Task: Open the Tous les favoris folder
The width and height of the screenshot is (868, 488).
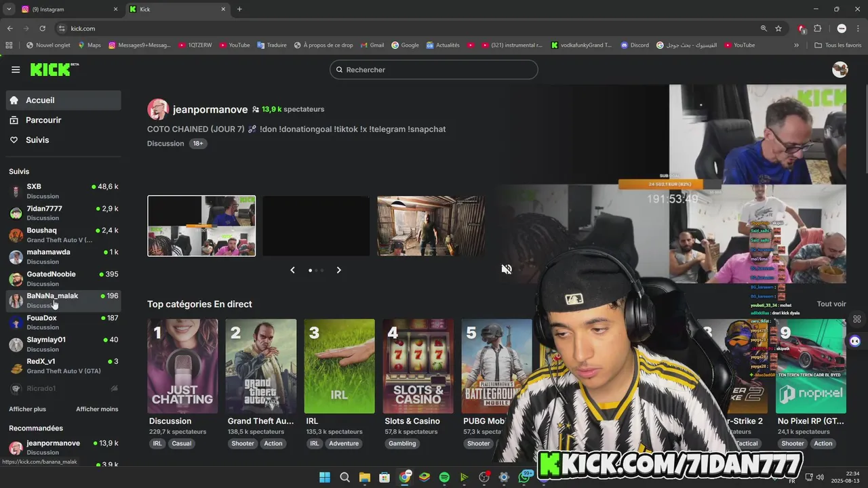Action: (837, 45)
